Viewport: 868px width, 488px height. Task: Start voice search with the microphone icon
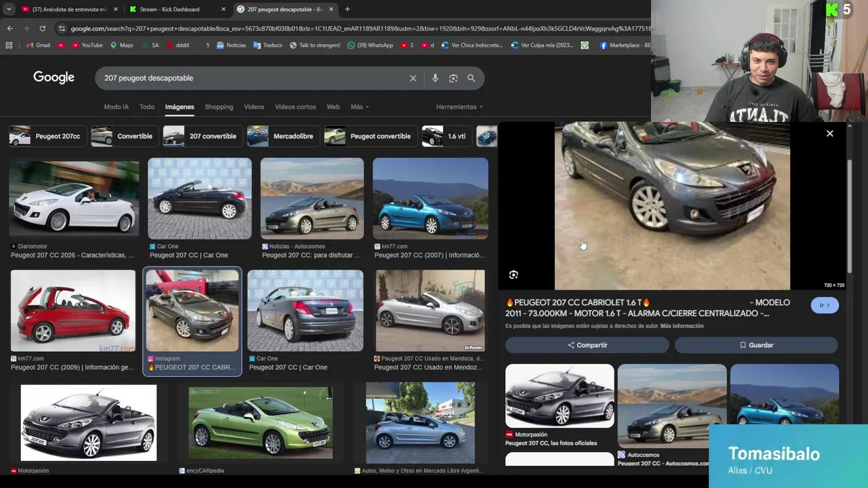(x=435, y=78)
